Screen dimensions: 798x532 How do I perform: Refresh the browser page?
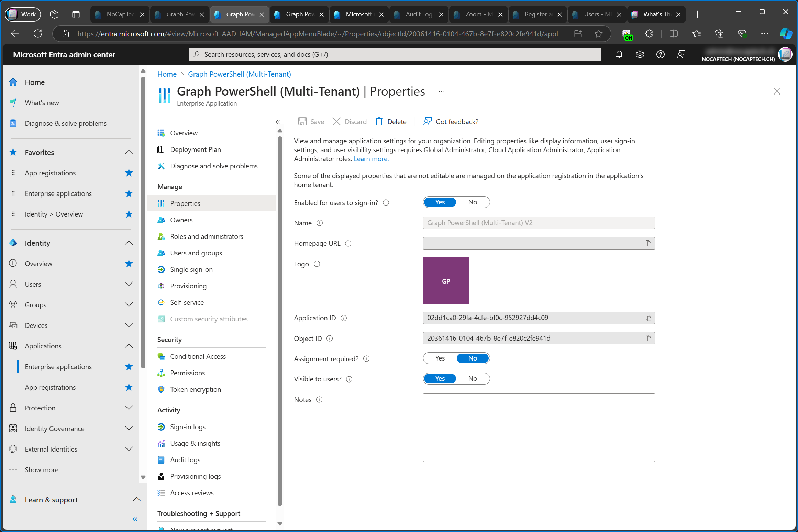pos(38,33)
